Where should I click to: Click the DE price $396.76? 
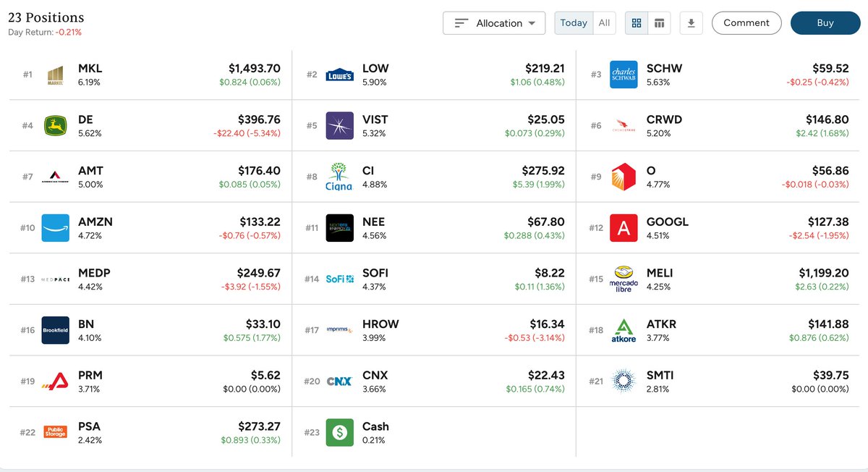pyautogui.click(x=259, y=119)
